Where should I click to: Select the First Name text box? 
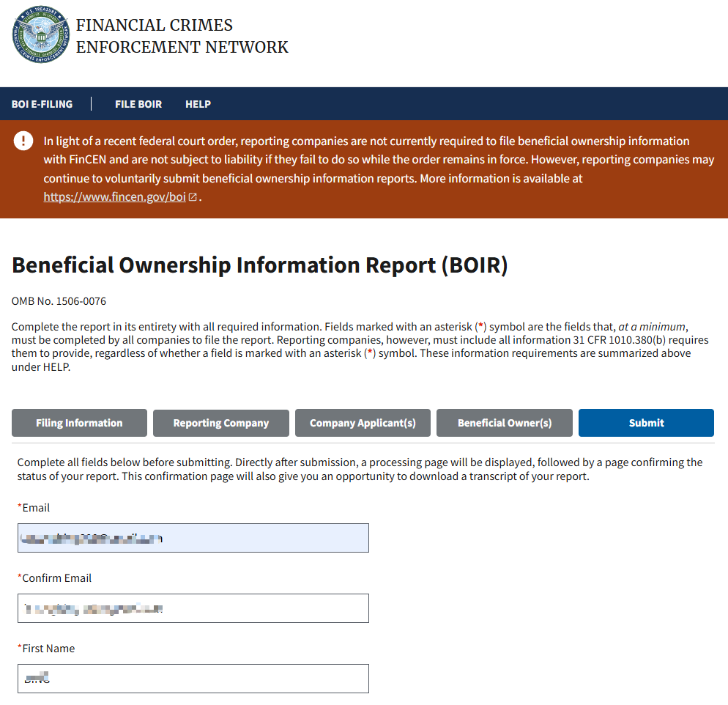coord(193,679)
